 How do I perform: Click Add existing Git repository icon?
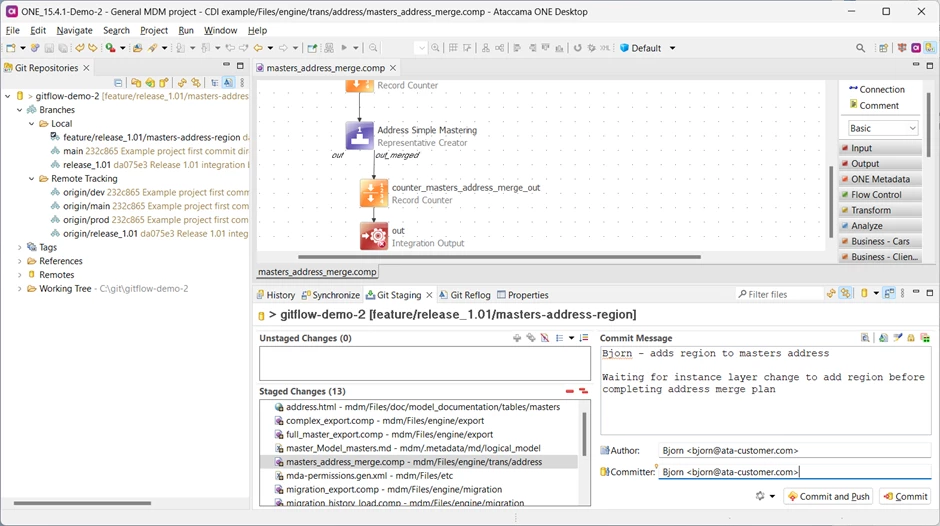(x=136, y=83)
